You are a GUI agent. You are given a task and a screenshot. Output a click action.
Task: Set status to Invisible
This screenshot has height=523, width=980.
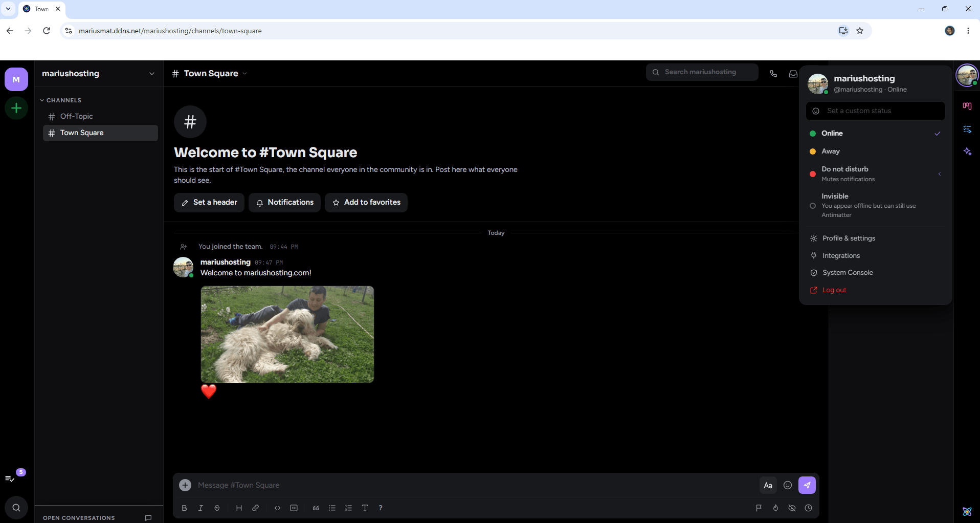point(876,205)
